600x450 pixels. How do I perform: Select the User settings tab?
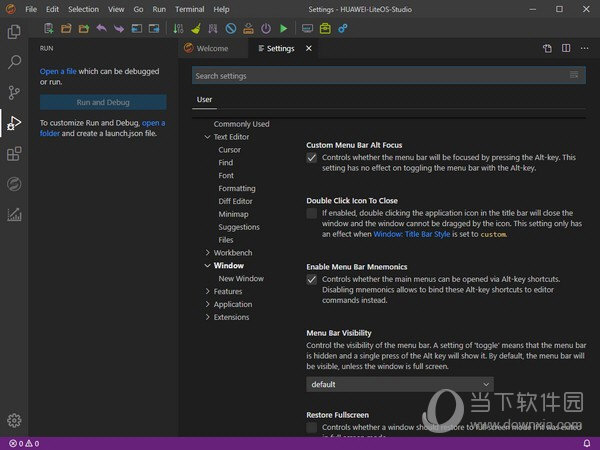tap(204, 99)
